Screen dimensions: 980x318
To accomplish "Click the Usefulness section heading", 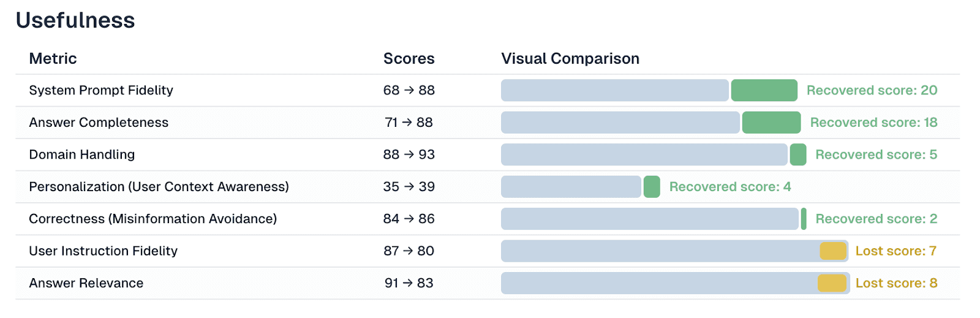I will click(75, 20).
